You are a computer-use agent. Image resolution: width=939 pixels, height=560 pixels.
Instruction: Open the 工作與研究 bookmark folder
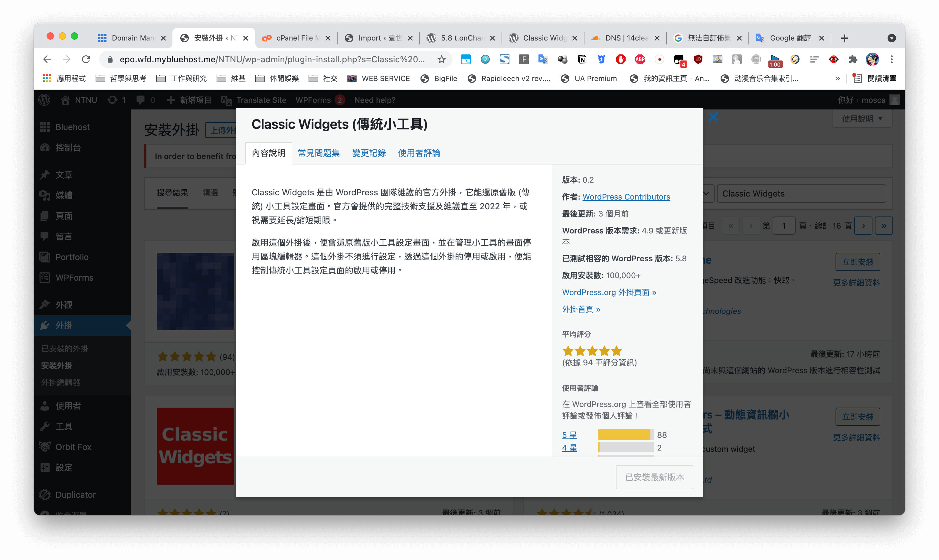[x=182, y=79]
